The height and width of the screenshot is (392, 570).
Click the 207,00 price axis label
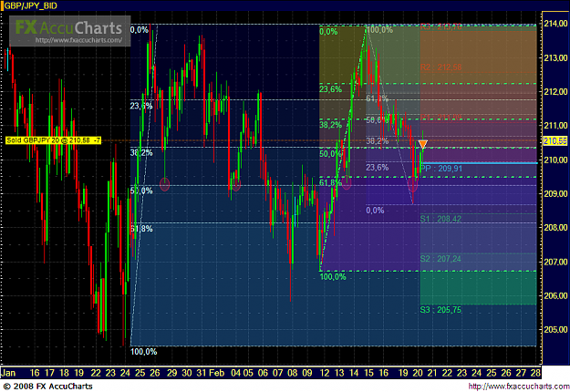point(555,262)
